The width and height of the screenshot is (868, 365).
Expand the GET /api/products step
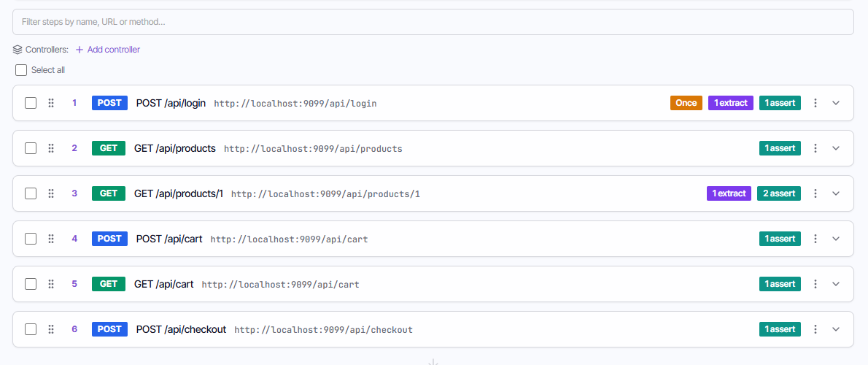[836, 148]
